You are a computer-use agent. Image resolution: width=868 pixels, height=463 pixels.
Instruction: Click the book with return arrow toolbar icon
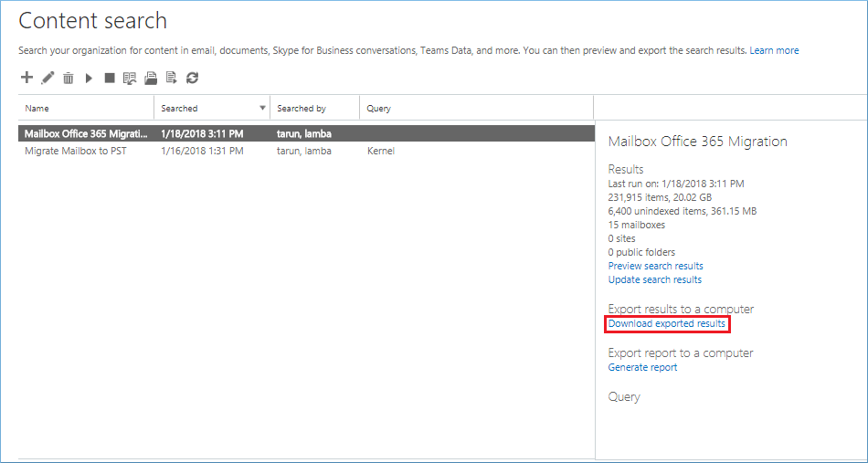[130, 78]
